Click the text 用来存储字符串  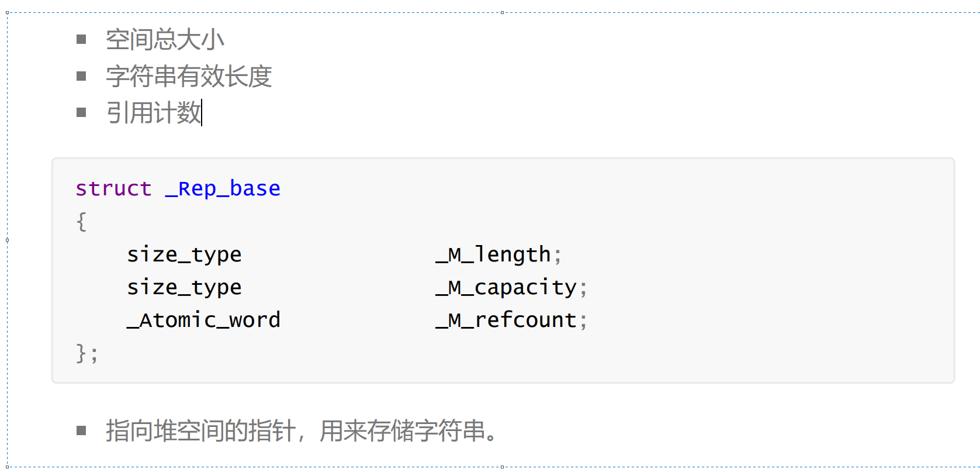click(x=403, y=431)
